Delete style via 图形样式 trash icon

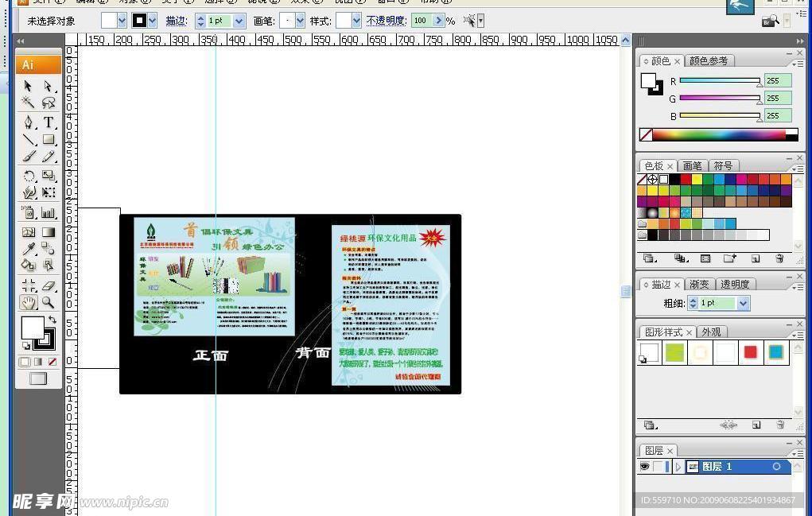point(780,425)
